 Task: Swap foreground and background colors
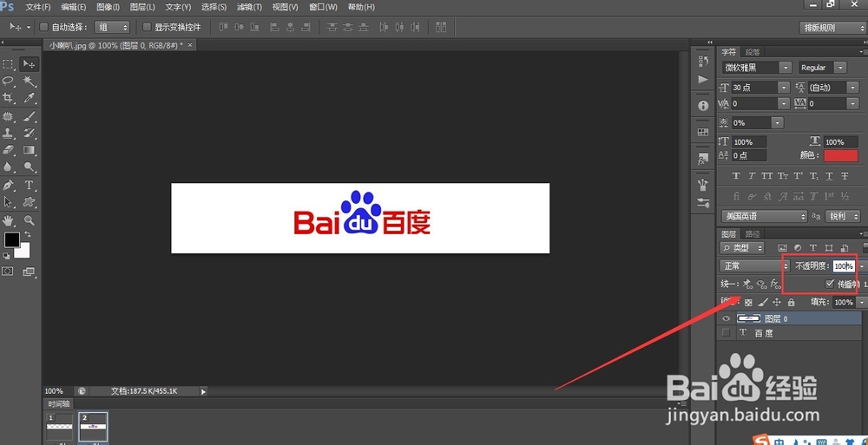(x=28, y=235)
